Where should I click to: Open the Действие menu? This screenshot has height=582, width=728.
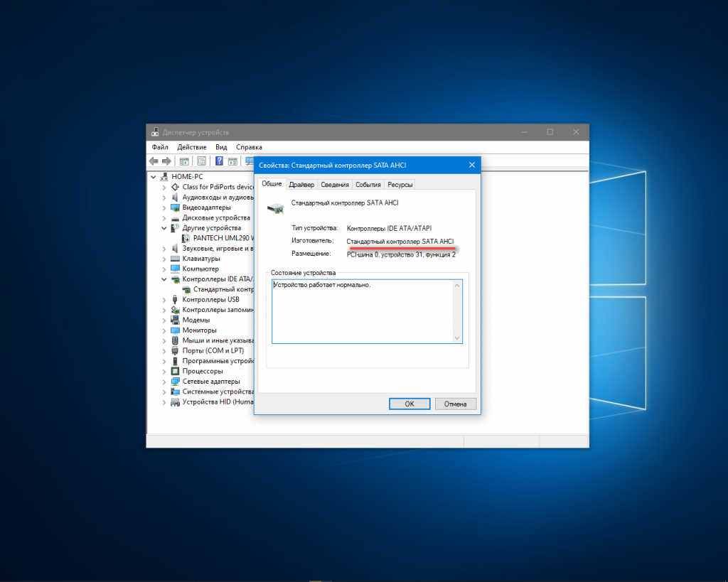(192, 147)
